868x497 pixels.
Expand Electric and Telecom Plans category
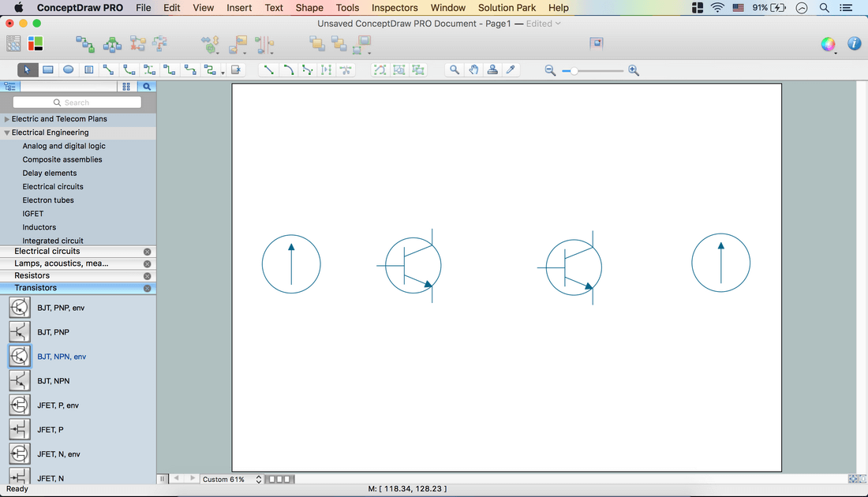[x=7, y=119]
